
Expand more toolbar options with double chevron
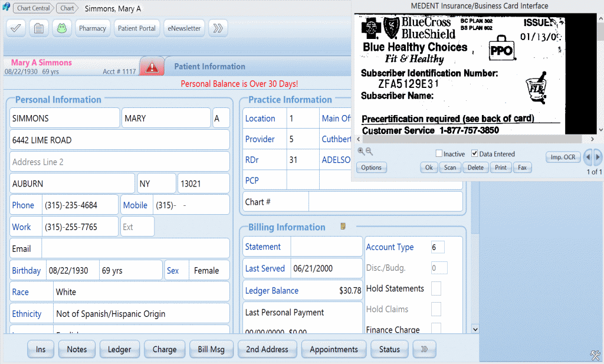pyautogui.click(x=218, y=28)
